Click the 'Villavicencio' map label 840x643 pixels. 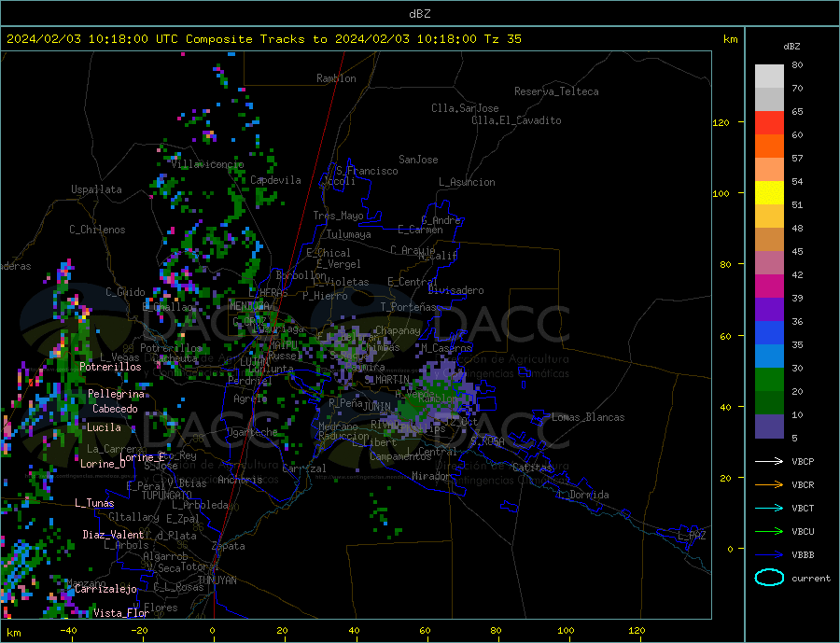click(x=207, y=164)
